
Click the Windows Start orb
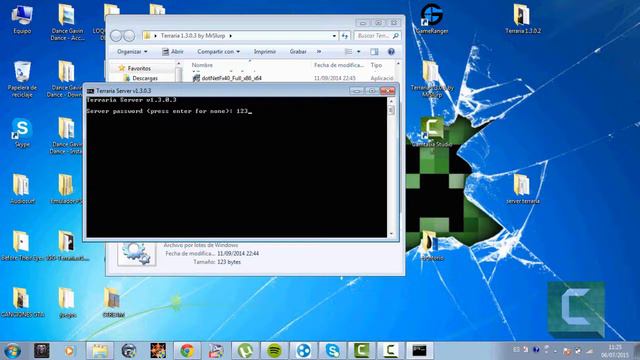[x=12, y=351]
